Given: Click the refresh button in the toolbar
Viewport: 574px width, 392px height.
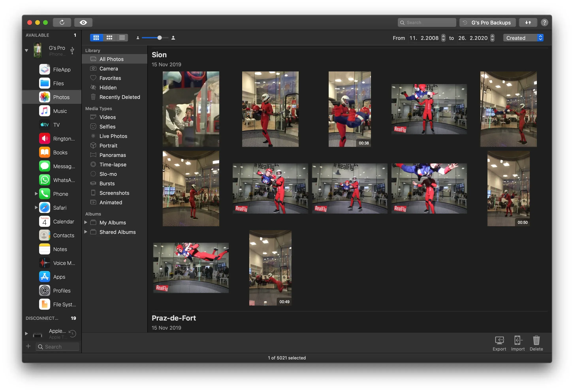Looking at the screenshot, I should (62, 22).
